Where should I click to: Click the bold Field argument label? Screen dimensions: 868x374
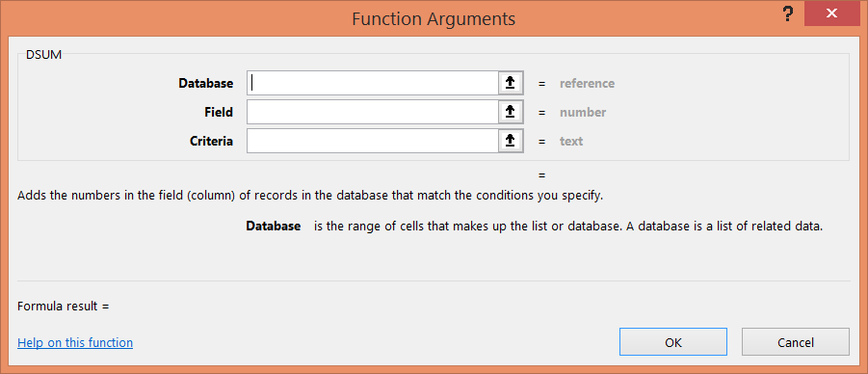pos(218,112)
